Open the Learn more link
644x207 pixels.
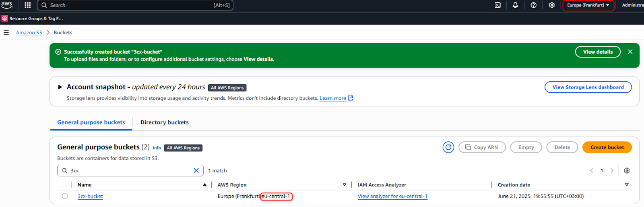336,98
